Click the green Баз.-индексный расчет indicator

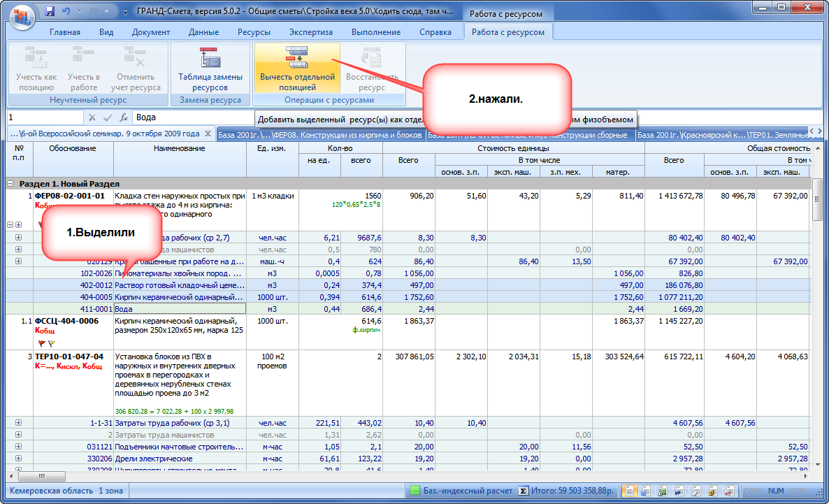click(x=415, y=491)
